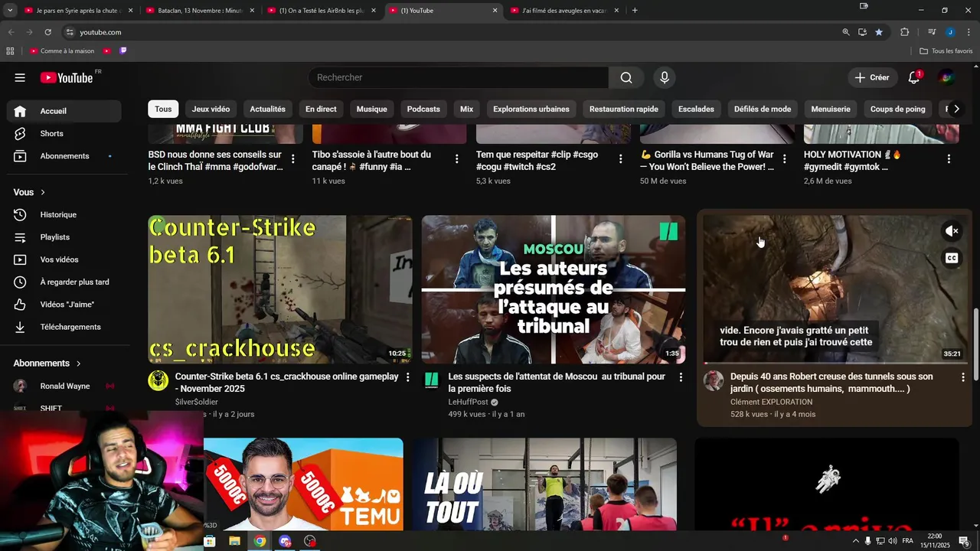Select the Mix filter chip
This screenshot has width=980, height=551.
pos(466,109)
